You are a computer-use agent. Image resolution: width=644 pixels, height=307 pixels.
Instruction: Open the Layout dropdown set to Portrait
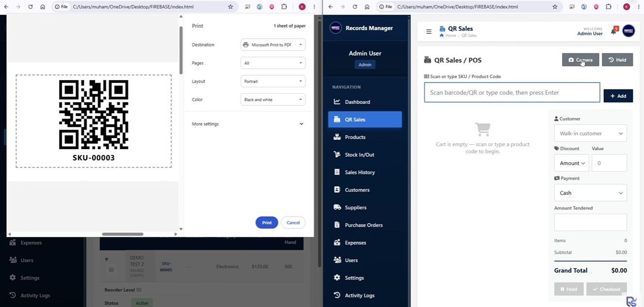(x=273, y=81)
